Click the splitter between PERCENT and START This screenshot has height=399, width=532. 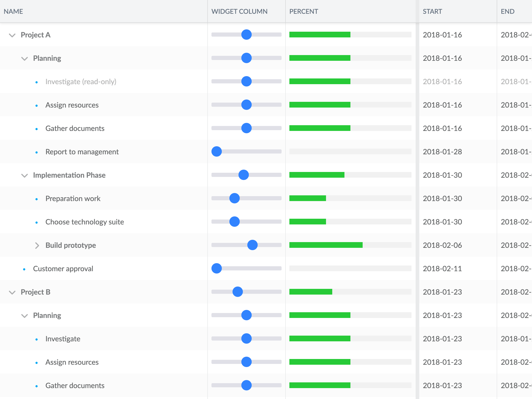coord(417,199)
